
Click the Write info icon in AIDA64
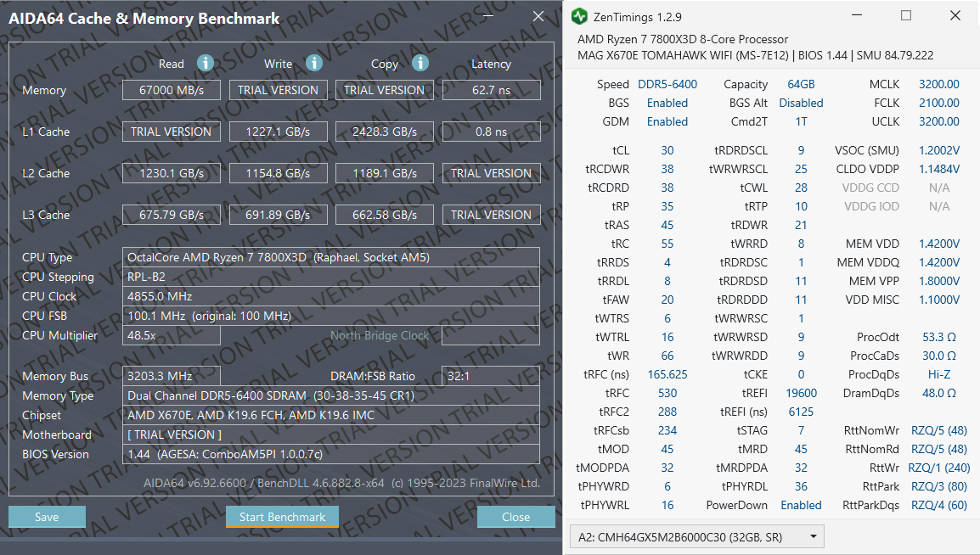point(313,63)
